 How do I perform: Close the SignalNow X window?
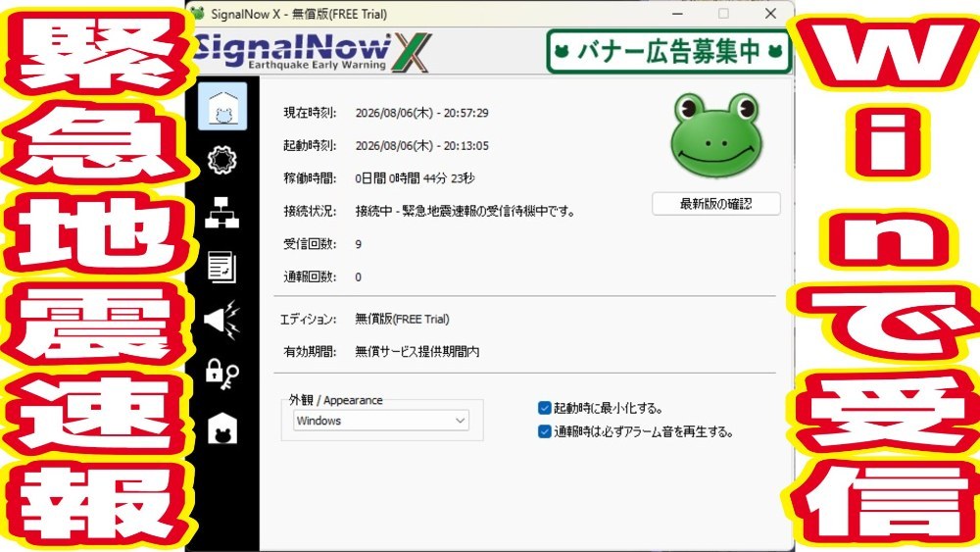[770, 13]
